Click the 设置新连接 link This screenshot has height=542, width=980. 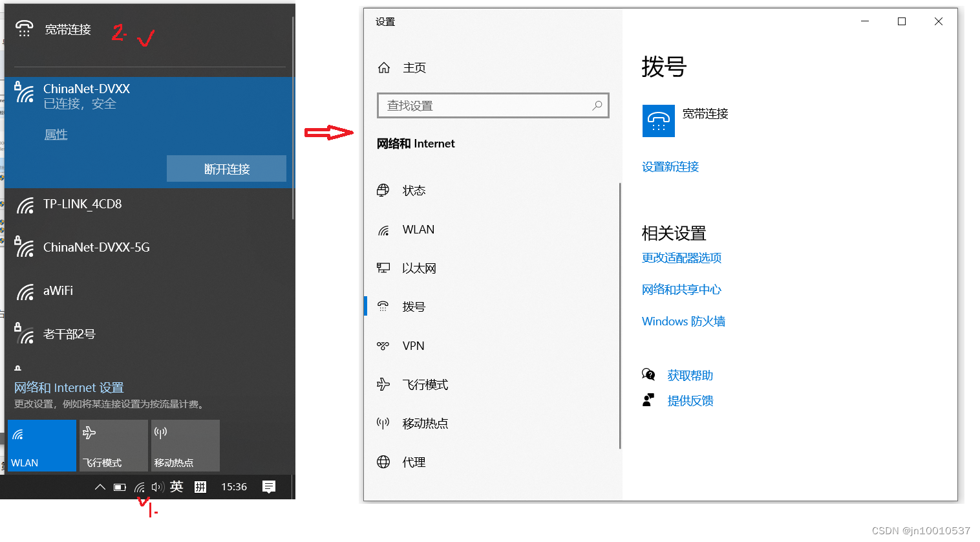(x=670, y=166)
